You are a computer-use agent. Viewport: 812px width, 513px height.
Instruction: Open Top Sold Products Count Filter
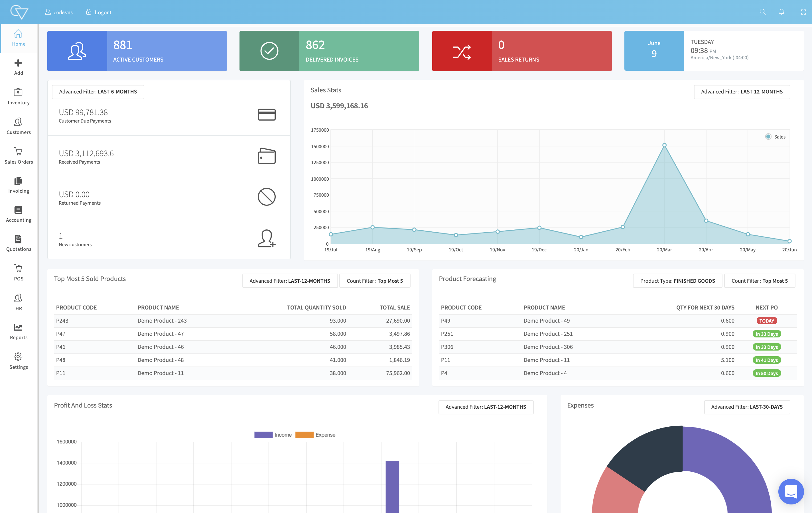tap(375, 281)
